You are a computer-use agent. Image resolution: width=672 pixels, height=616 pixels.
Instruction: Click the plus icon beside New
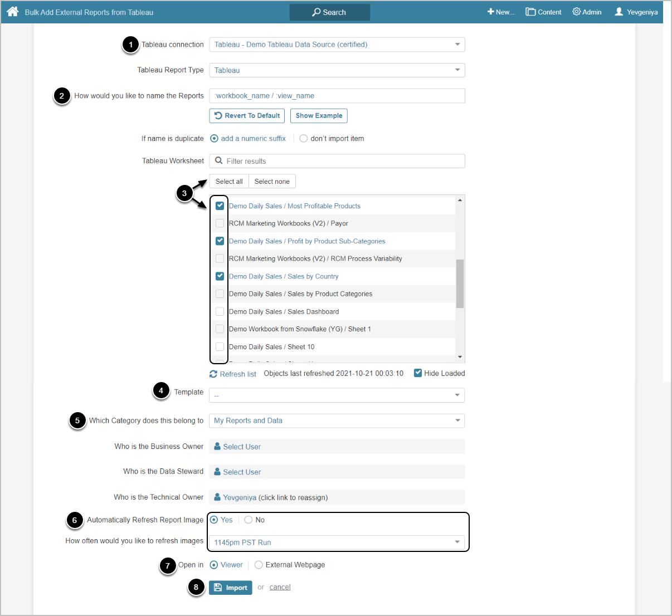(x=490, y=12)
